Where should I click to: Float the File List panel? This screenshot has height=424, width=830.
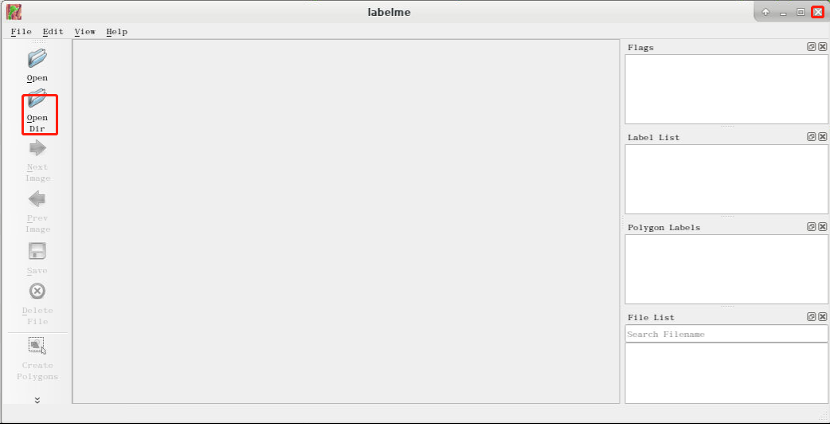pyautogui.click(x=811, y=317)
